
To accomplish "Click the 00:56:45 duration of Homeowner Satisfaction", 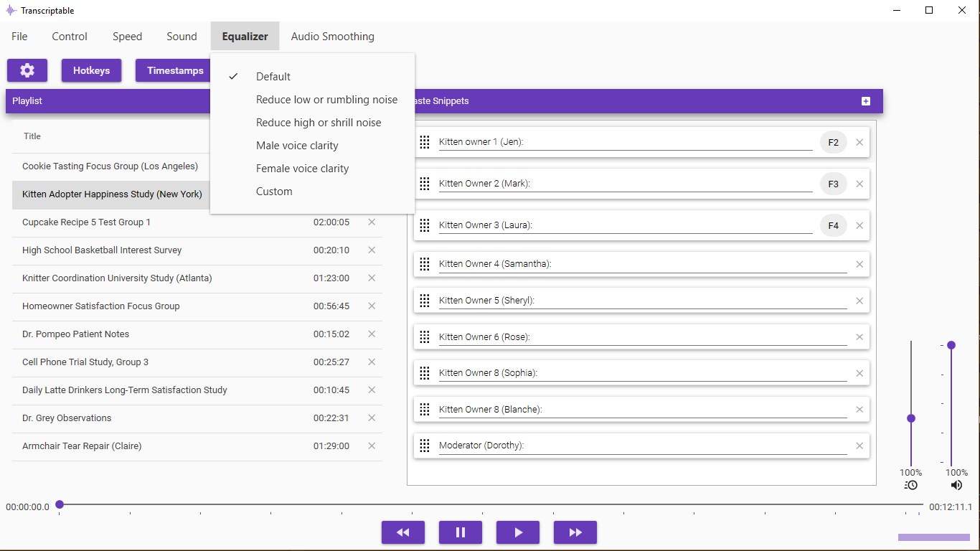I will tap(331, 306).
